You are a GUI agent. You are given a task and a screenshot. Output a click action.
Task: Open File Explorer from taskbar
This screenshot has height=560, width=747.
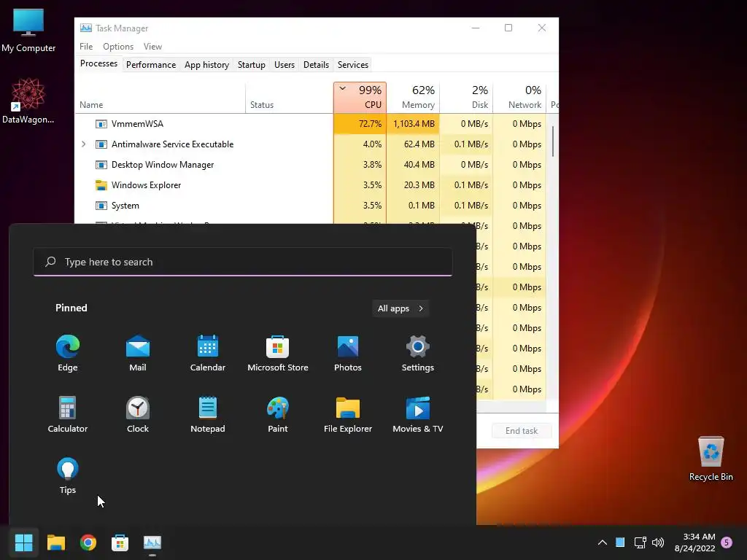pyautogui.click(x=56, y=542)
